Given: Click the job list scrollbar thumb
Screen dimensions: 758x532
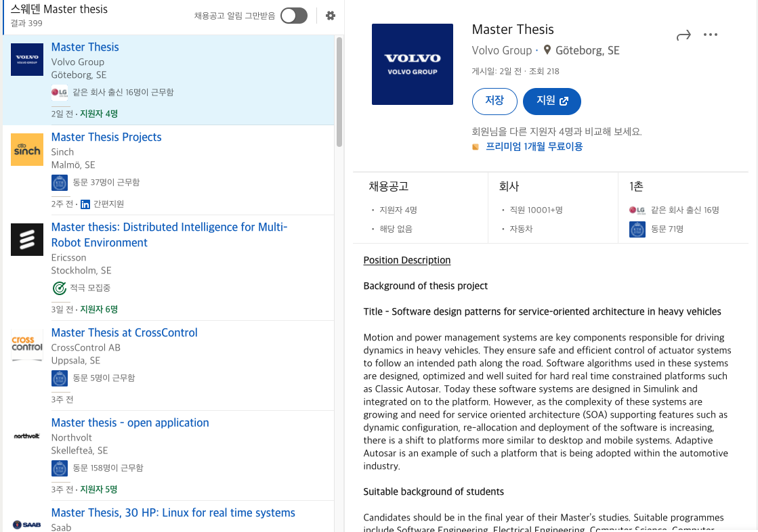Looking at the screenshot, I should click(339, 92).
